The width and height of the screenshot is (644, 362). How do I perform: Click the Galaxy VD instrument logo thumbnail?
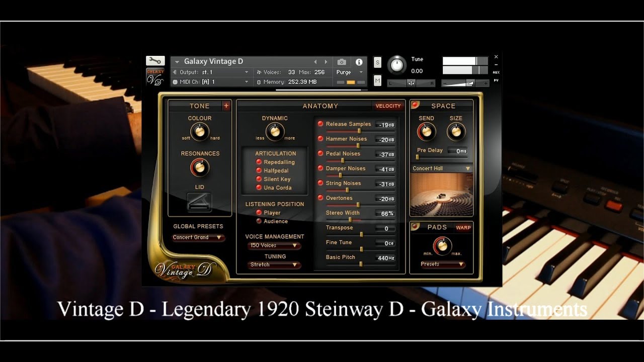point(155,77)
